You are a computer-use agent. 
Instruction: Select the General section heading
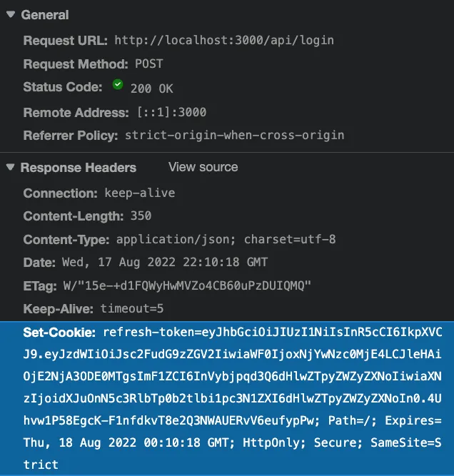[x=45, y=15]
